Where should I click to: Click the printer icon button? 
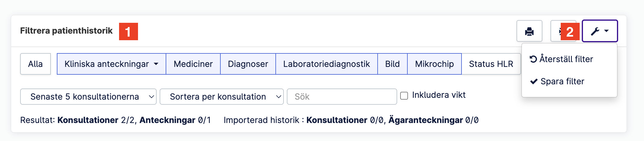point(529,31)
